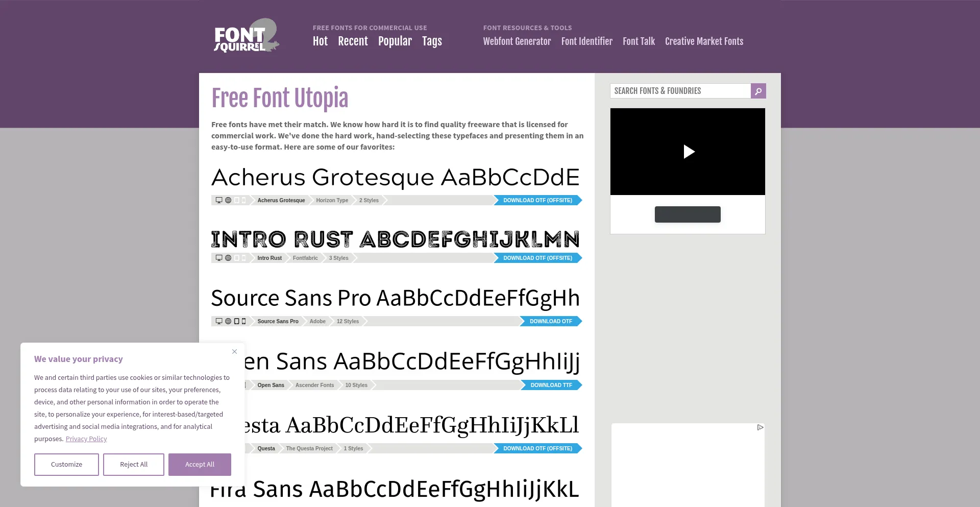
Task: Click the Font Squirrel logo
Action: (x=247, y=36)
